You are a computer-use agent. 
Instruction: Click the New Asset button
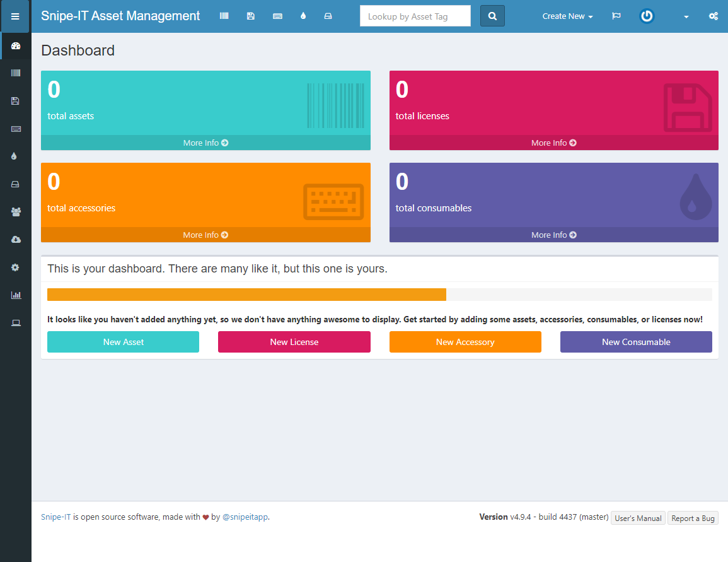(123, 342)
